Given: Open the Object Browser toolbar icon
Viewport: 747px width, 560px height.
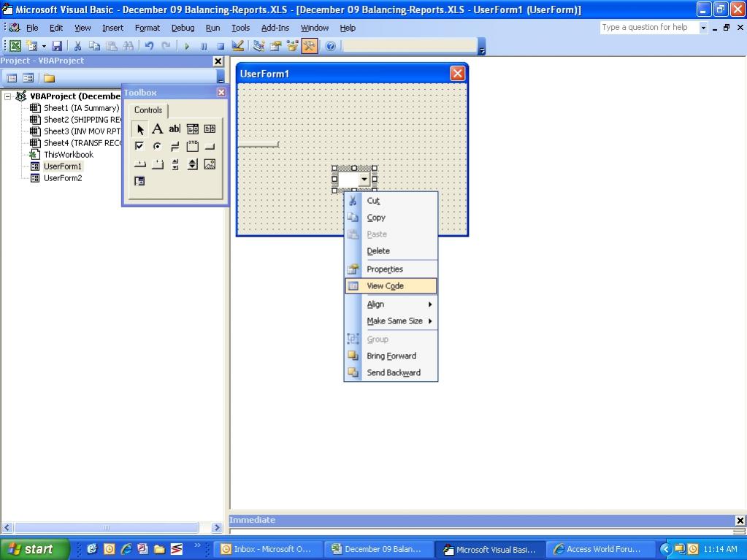Looking at the screenshot, I should (x=293, y=46).
